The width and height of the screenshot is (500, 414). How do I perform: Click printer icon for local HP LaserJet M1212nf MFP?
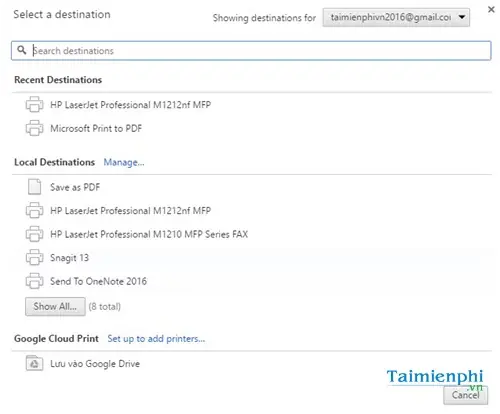[34, 210]
